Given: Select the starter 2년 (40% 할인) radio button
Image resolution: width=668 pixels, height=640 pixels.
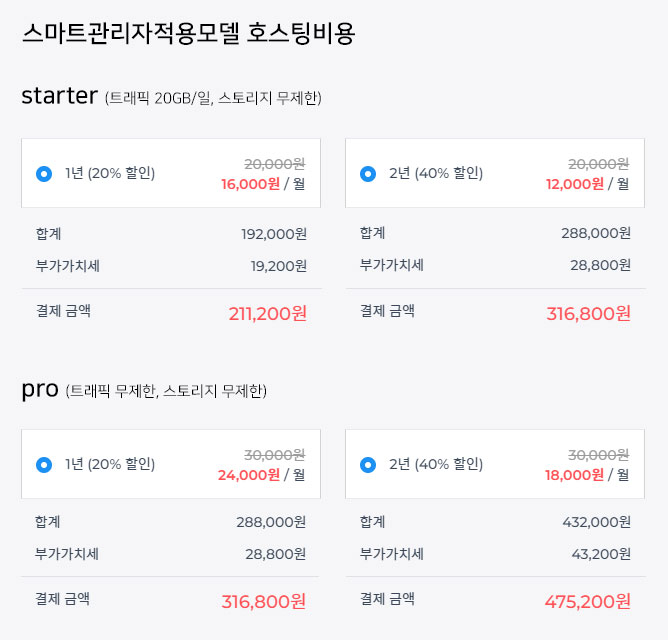Looking at the screenshot, I should (368, 174).
